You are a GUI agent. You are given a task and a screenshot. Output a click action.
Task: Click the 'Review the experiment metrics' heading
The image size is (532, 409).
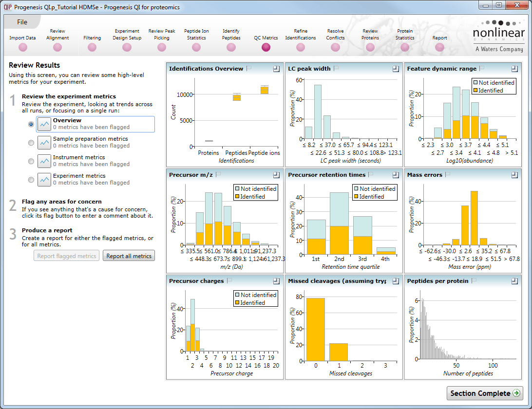(69, 96)
